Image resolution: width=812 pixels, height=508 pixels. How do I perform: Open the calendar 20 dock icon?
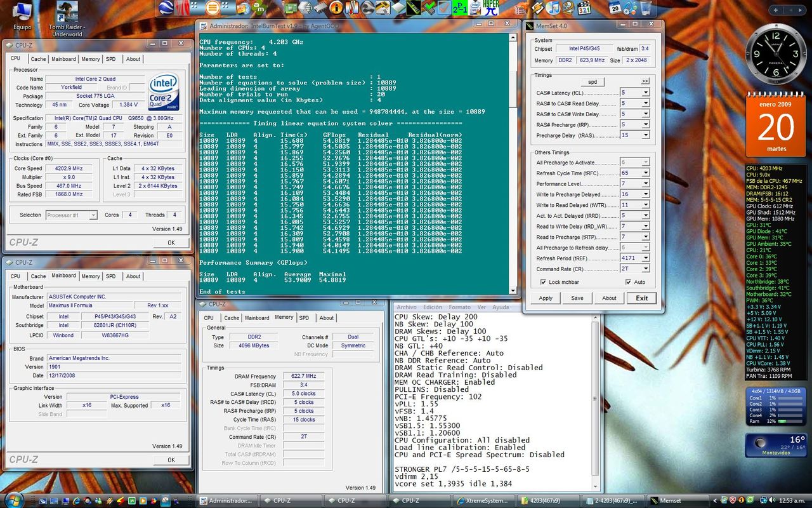tap(615, 8)
